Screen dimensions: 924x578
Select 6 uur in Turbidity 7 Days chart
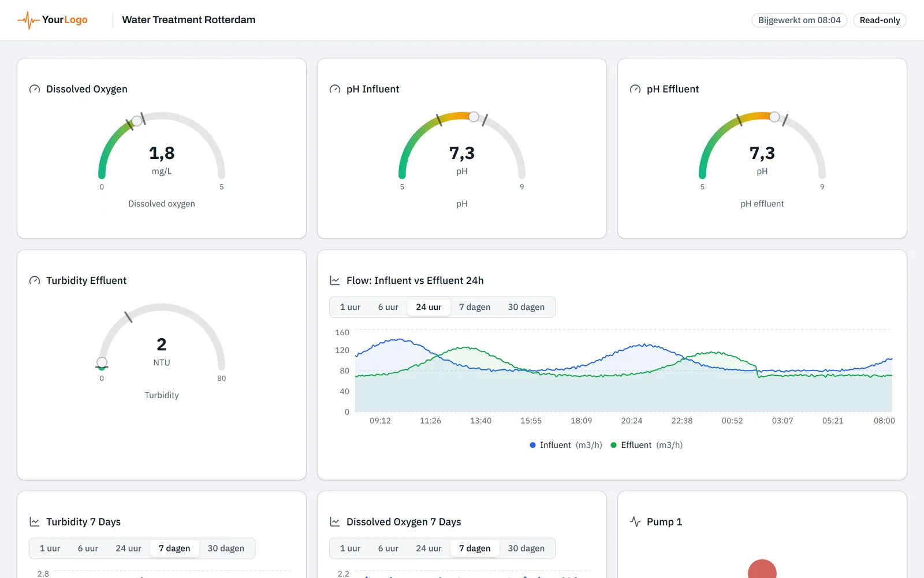[x=88, y=549]
